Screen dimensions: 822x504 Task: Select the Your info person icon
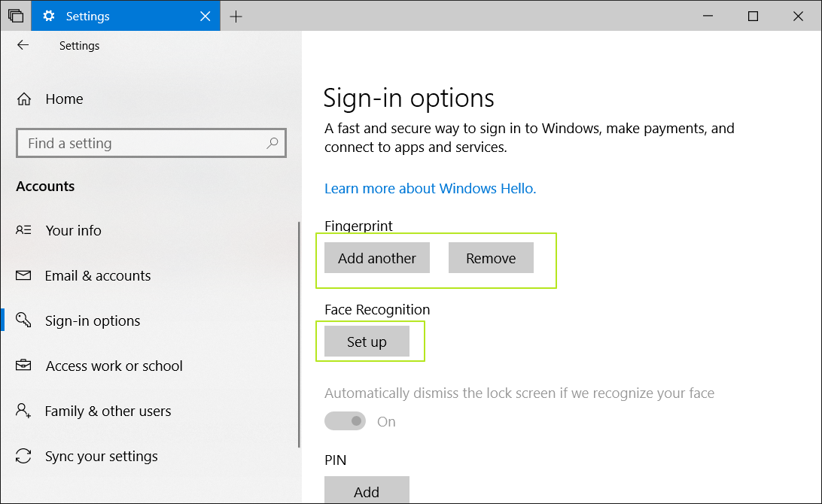coord(23,230)
